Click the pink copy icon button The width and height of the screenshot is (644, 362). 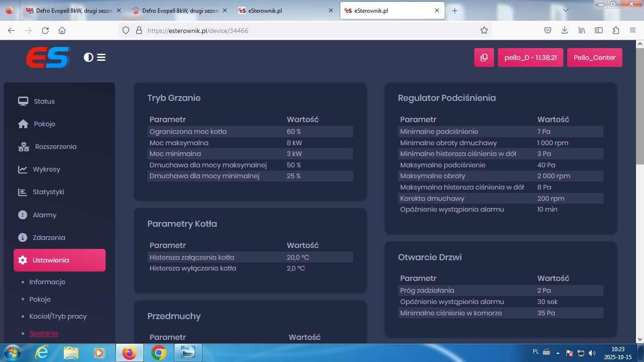[484, 58]
